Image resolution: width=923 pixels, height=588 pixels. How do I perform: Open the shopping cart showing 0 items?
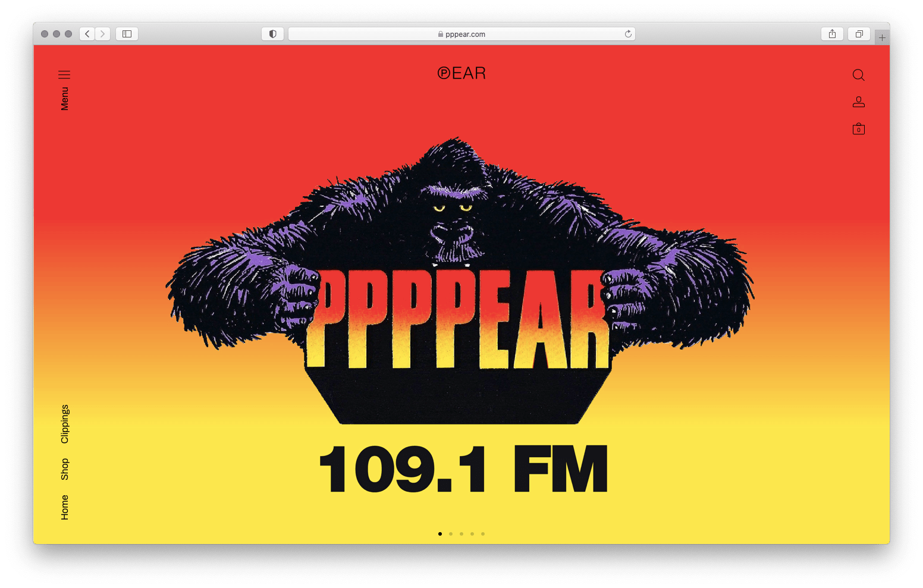coord(858,128)
